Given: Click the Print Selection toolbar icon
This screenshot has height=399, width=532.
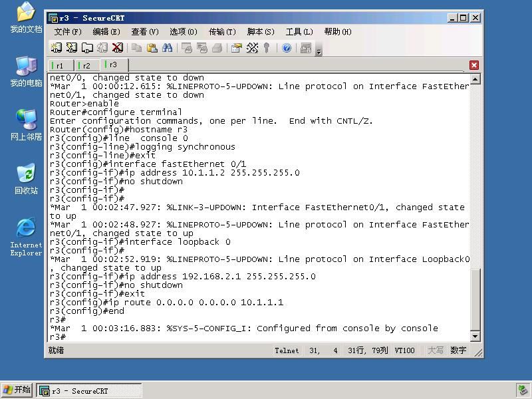Looking at the screenshot, I should pos(202,48).
